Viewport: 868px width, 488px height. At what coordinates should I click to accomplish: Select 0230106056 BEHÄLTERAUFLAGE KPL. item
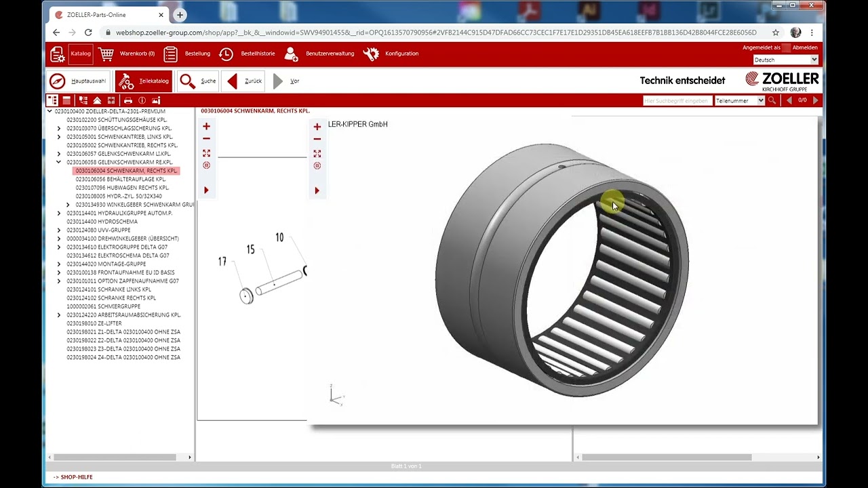point(121,179)
